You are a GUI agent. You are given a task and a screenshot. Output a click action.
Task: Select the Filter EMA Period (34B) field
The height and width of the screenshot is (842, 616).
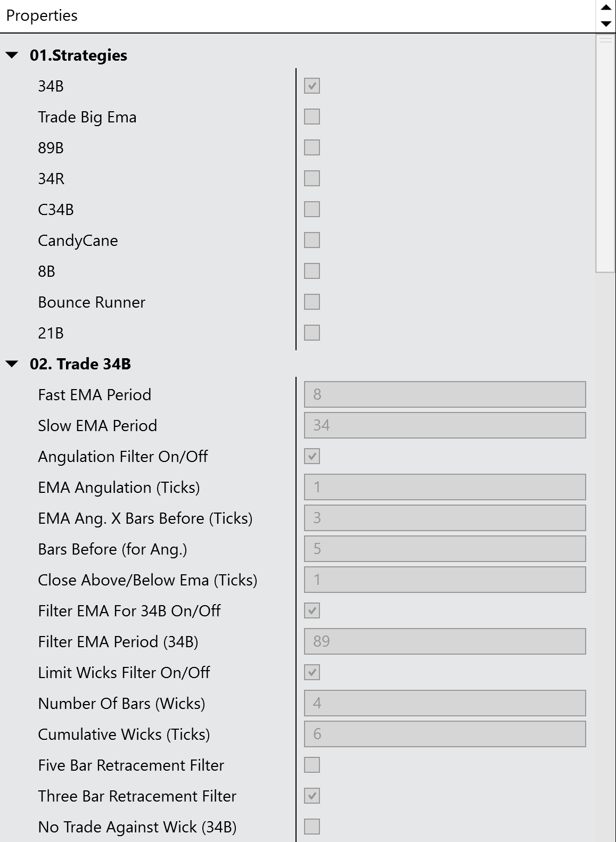[x=445, y=641]
